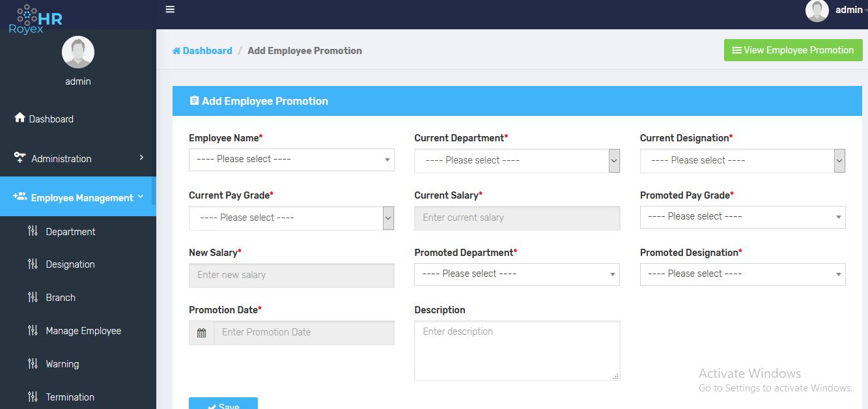Open the Employee Name dropdown
This screenshot has height=409, width=868.
291,160
